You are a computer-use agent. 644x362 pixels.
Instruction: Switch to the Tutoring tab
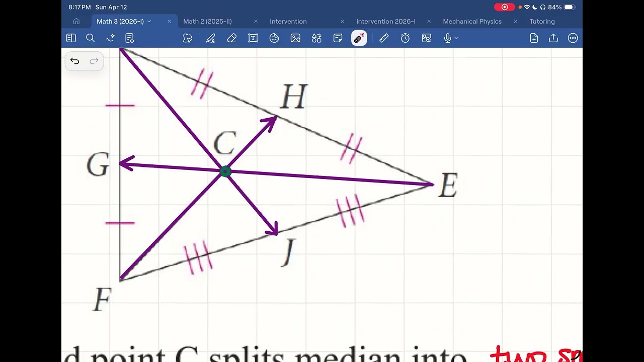tap(542, 21)
